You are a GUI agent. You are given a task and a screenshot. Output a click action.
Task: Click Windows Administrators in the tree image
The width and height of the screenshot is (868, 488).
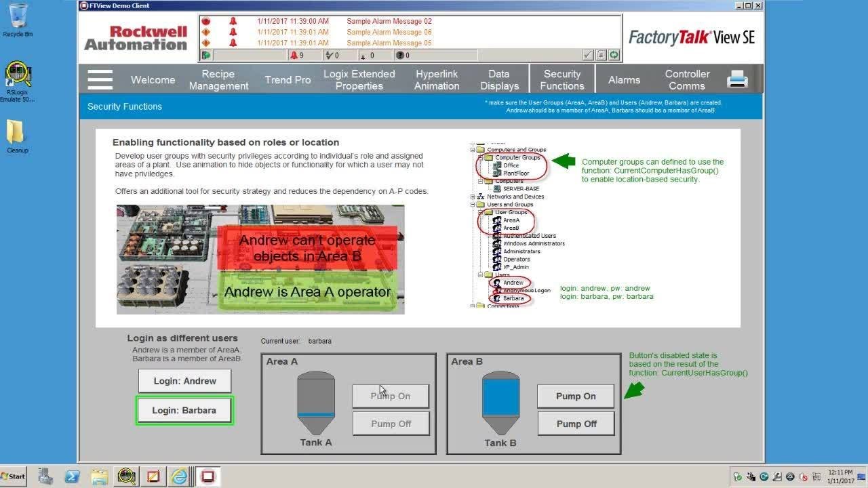point(534,243)
